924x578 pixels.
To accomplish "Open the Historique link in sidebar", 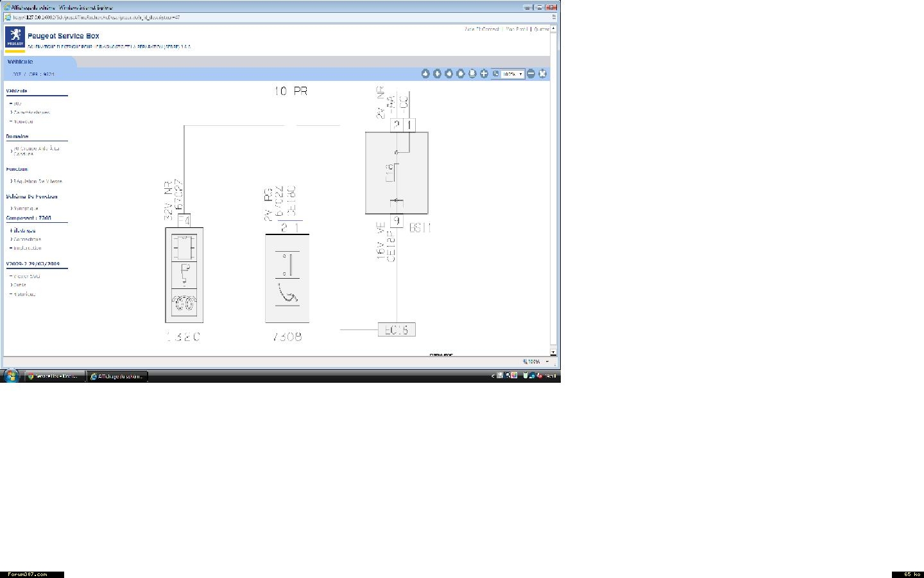I will click(24, 294).
